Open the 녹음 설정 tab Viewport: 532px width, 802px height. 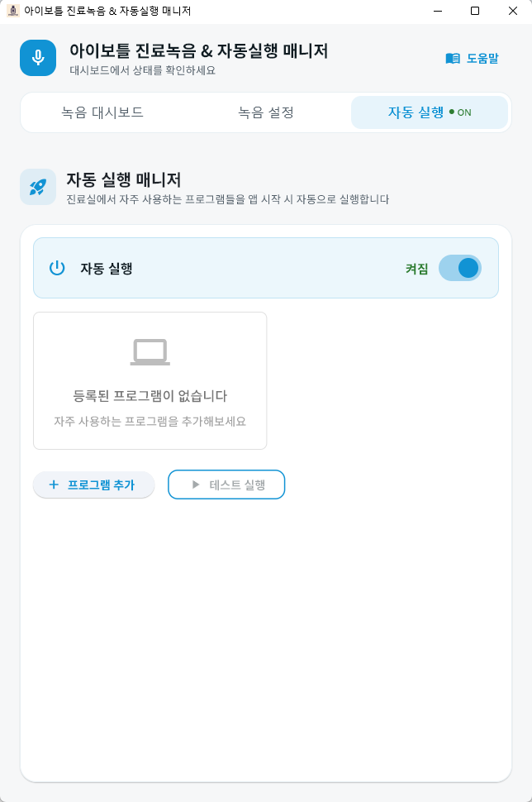click(264, 112)
